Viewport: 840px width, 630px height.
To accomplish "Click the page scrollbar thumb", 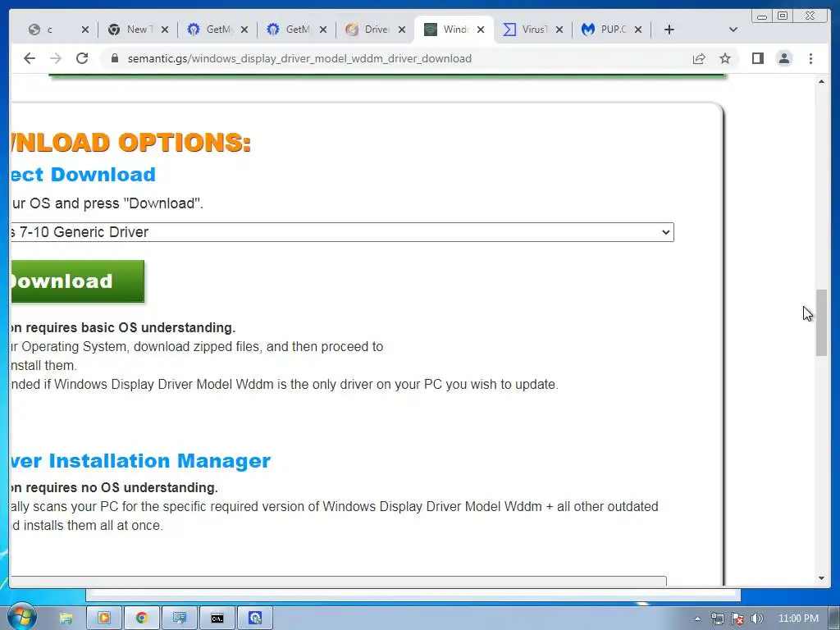I will point(821,322).
